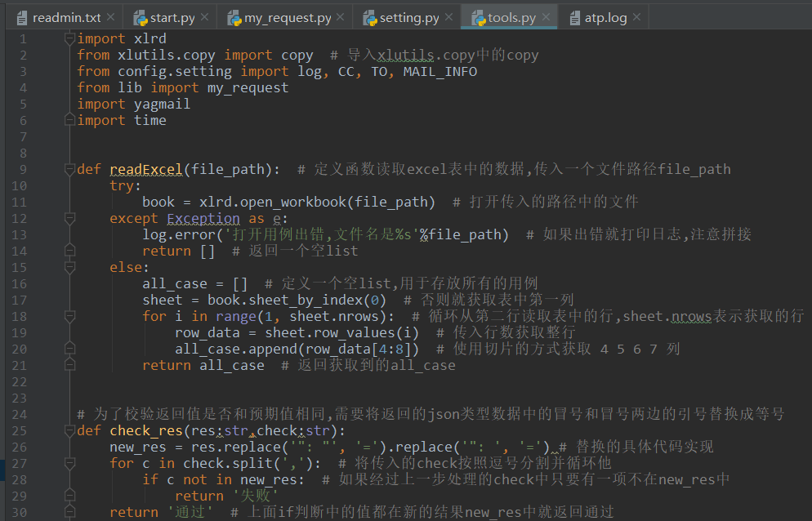Close the readmin.txt tab
Screen dimensions: 812x521
111,17
